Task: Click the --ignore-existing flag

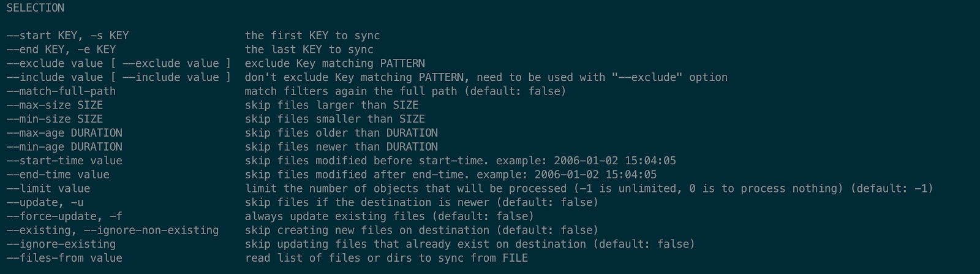Action: (61, 244)
